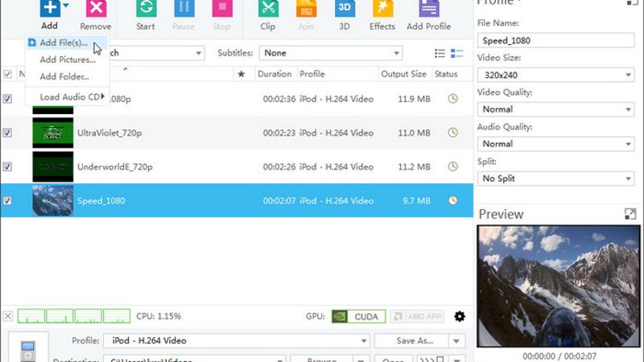Viewport: 644px width, 362px height.
Task: Open the Audio Quality dropdown
Action: [555, 144]
